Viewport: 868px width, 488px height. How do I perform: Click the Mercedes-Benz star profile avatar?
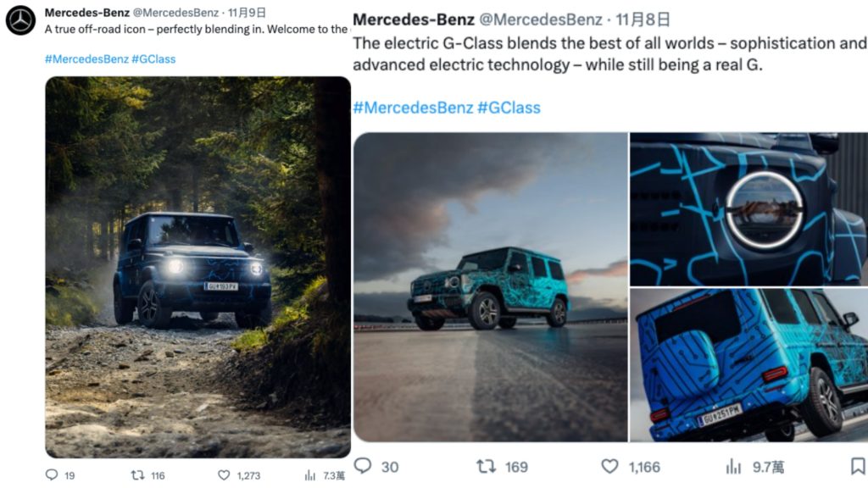point(20,20)
